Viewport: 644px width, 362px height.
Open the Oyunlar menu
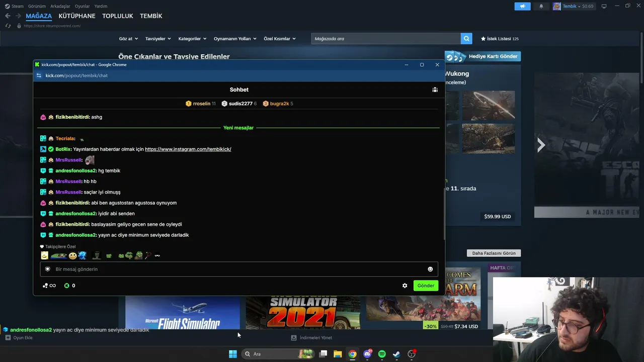coord(82,6)
